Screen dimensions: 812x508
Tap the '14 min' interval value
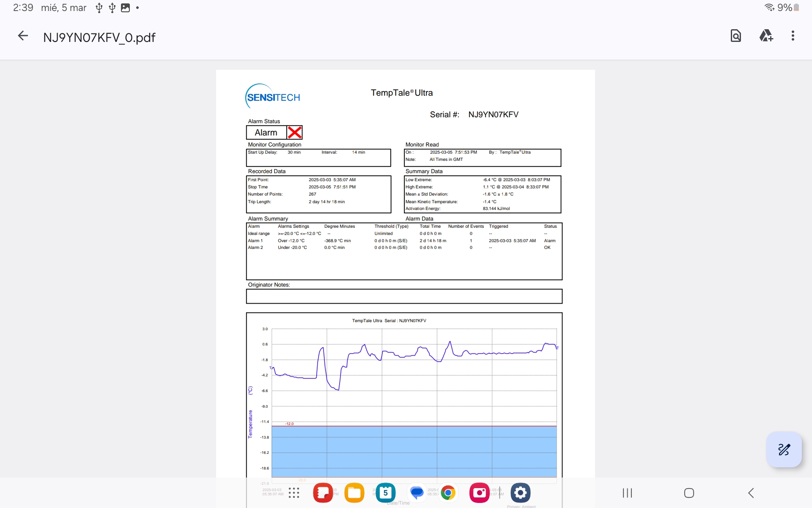coord(359,152)
